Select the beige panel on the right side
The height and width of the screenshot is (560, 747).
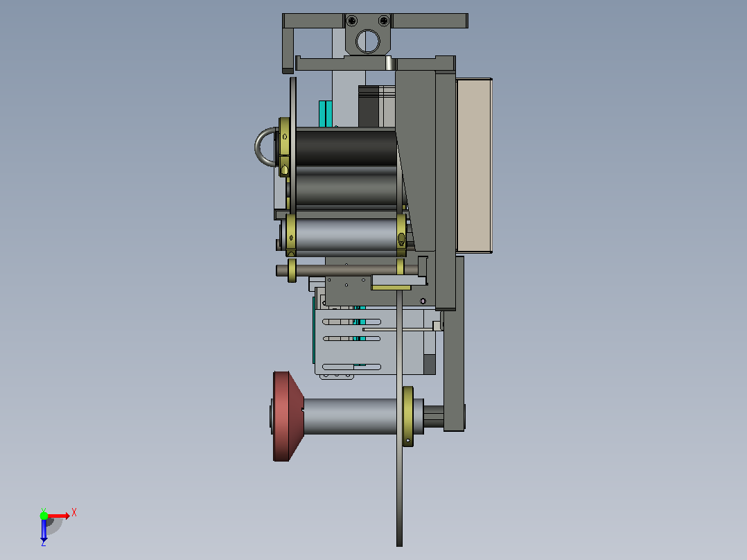[474, 165]
